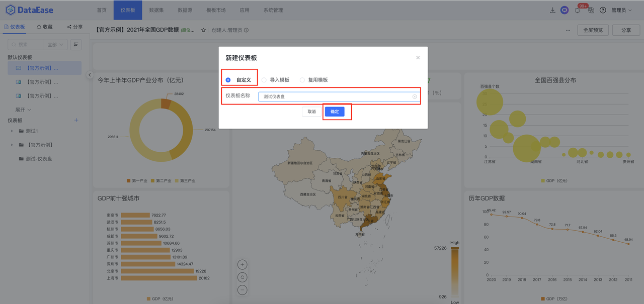
Task: Click the sort icon beside the sidebar search
Action: pyautogui.click(x=75, y=44)
